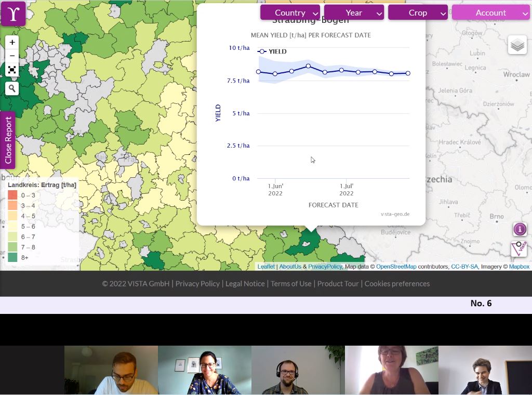The height and width of the screenshot is (395, 532).
Task: Click the 8+ dark green legend swatch
Action: pyautogui.click(x=12, y=258)
